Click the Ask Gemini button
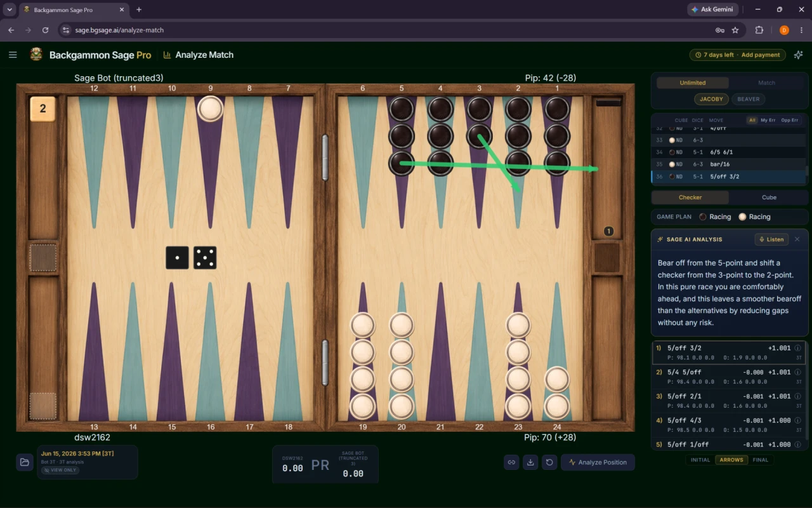The width and height of the screenshot is (812, 508). click(712, 10)
